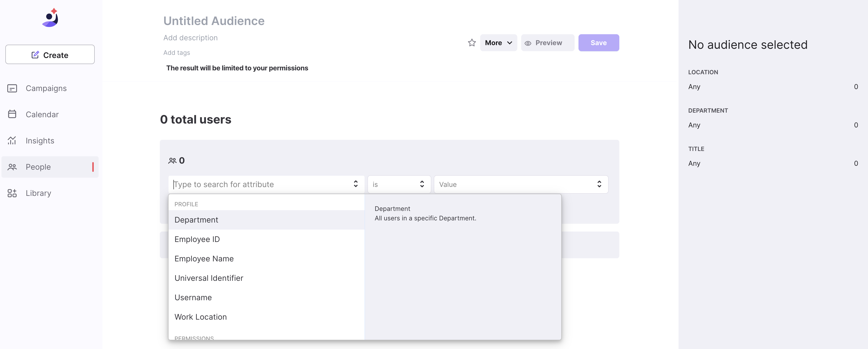The height and width of the screenshot is (349, 868).
Task: Select Username attribute option
Action: (x=266, y=298)
